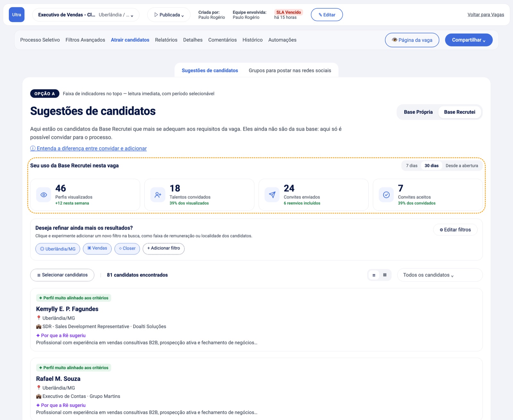513x420 pixels.
Task: Open Grupos para postar nas redes sociais
Action: 290,70
